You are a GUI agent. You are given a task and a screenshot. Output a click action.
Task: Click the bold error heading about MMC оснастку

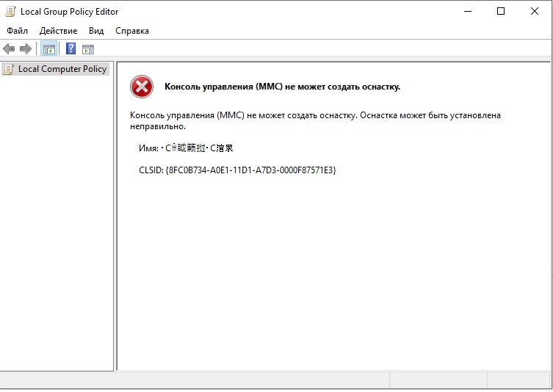(283, 87)
